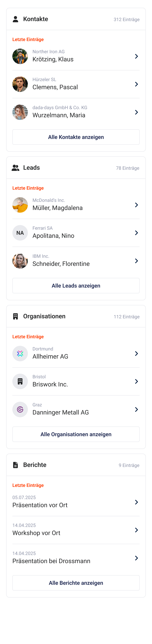Open the Präsentation bei Drossmann report
This screenshot has width=152, height=644.
point(51,561)
